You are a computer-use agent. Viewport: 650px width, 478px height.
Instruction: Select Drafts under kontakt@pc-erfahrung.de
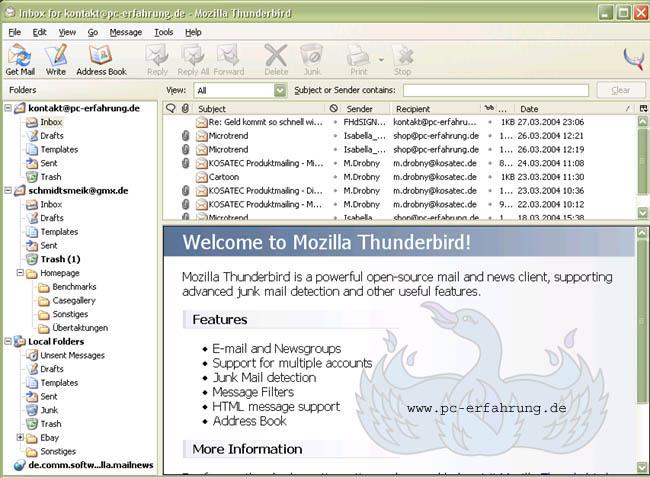[52, 136]
